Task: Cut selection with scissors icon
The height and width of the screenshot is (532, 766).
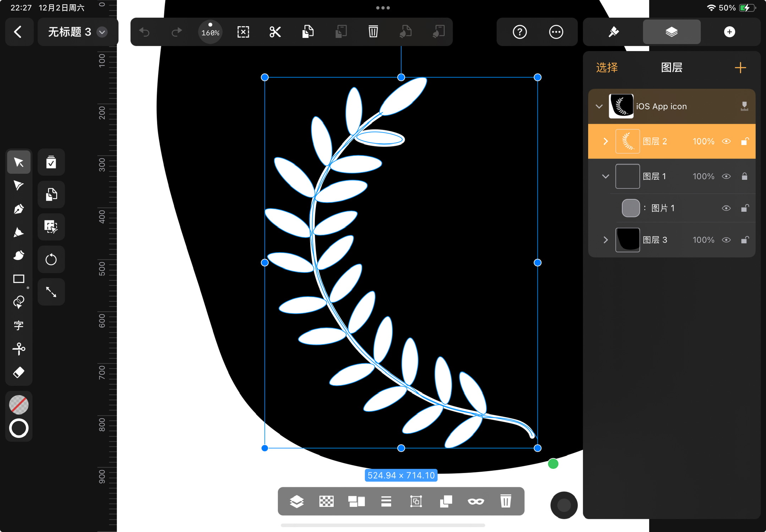Action: (x=275, y=32)
